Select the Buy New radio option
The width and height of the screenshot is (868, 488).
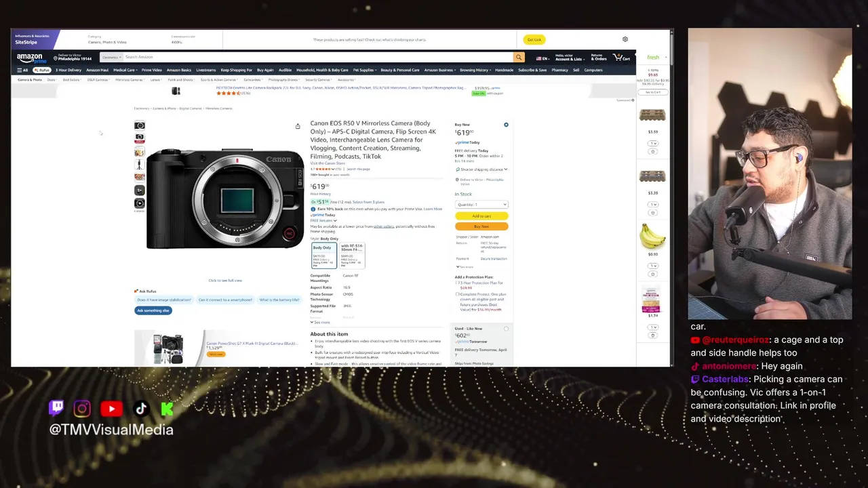[506, 125]
